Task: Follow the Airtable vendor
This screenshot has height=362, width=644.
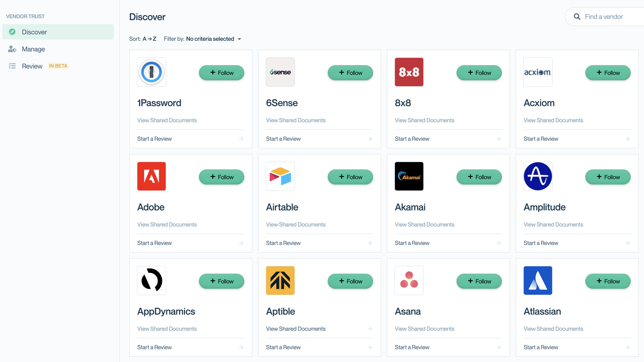Action: coord(350,177)
